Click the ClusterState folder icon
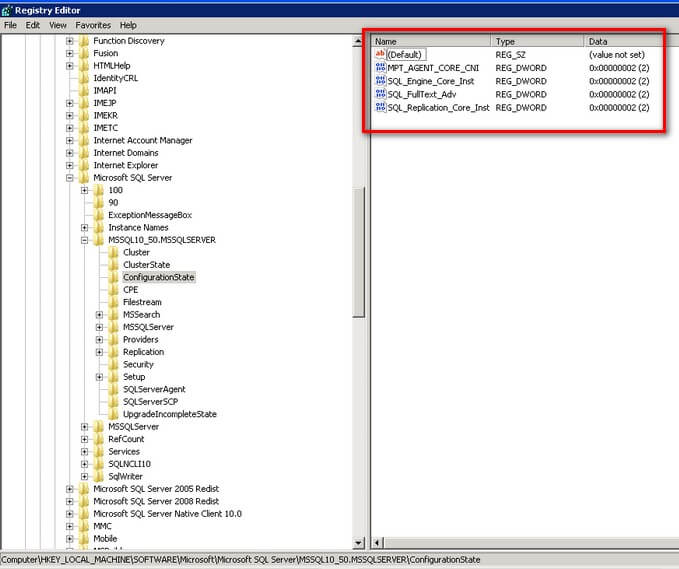The height and width of the screenshot is (569, 679). tap(113, 265)
